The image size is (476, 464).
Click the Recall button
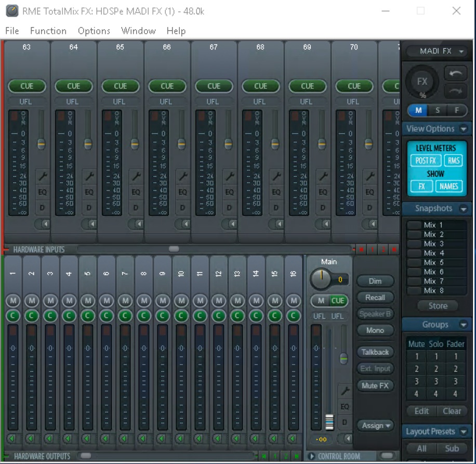375,298
